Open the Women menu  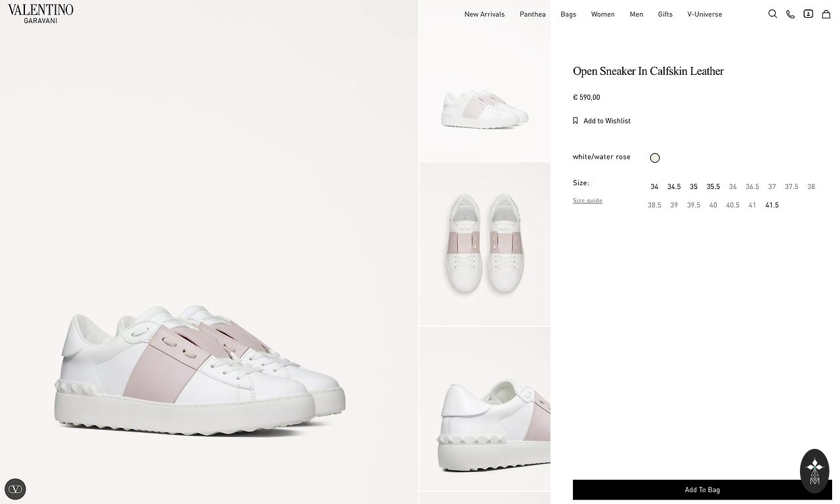(x=602, y=14)
